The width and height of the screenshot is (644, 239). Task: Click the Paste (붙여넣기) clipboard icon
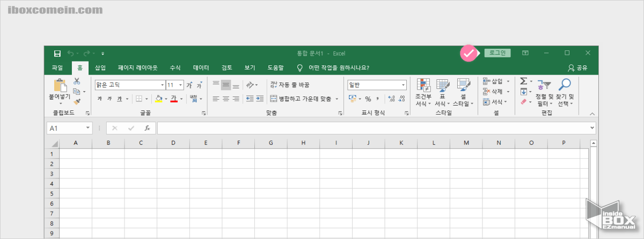(60, 86)
